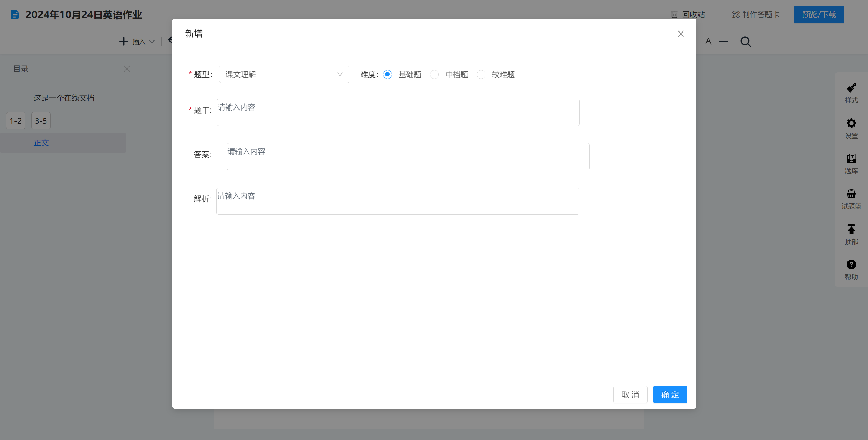The height and width of the screenshot is (440, 868).
Task: Click the 预览/下载 button
Action: 819,14
